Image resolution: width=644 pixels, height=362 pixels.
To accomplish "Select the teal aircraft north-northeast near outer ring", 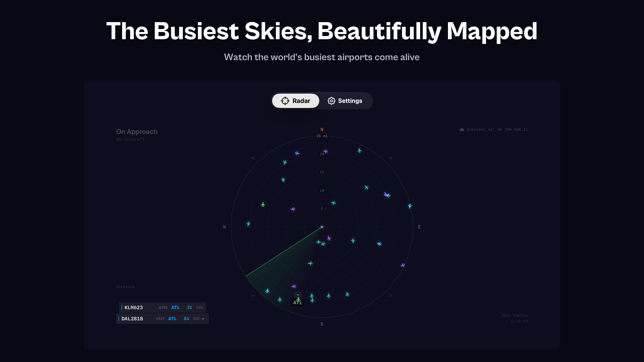I will click(360, 150).
